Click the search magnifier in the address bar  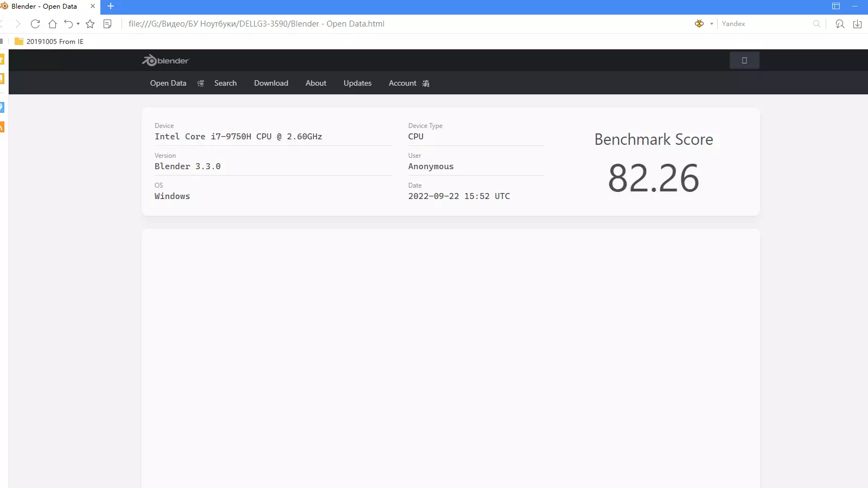coord(816,24)
